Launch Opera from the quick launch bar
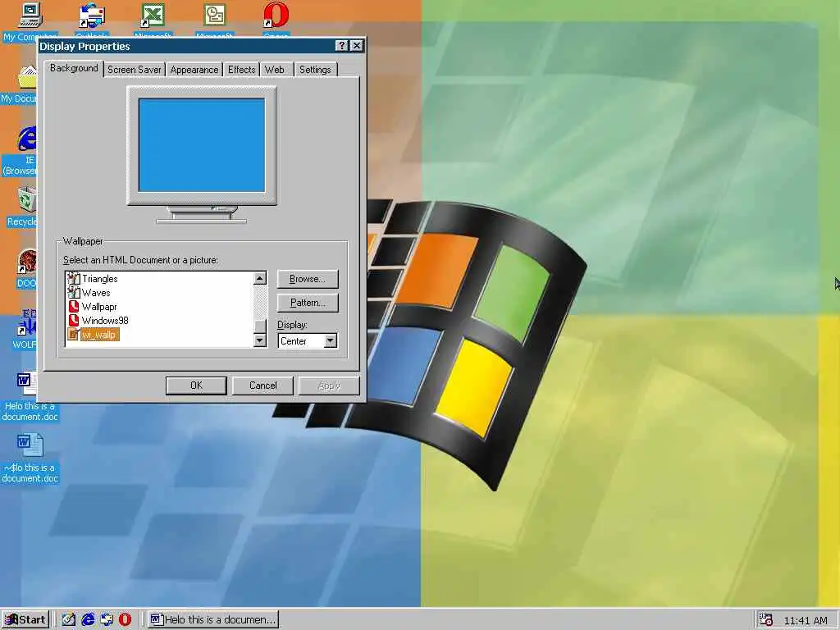840x630 pixels. coord(125,620)
